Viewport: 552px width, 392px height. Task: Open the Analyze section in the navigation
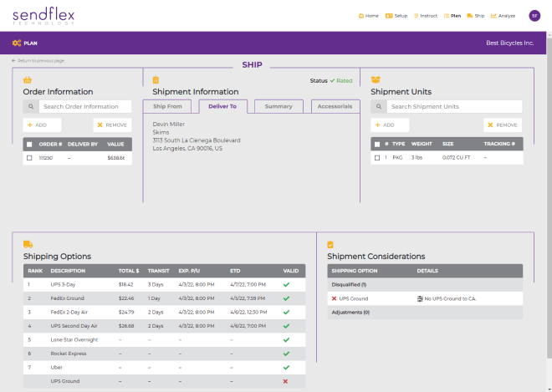(504, 16)
